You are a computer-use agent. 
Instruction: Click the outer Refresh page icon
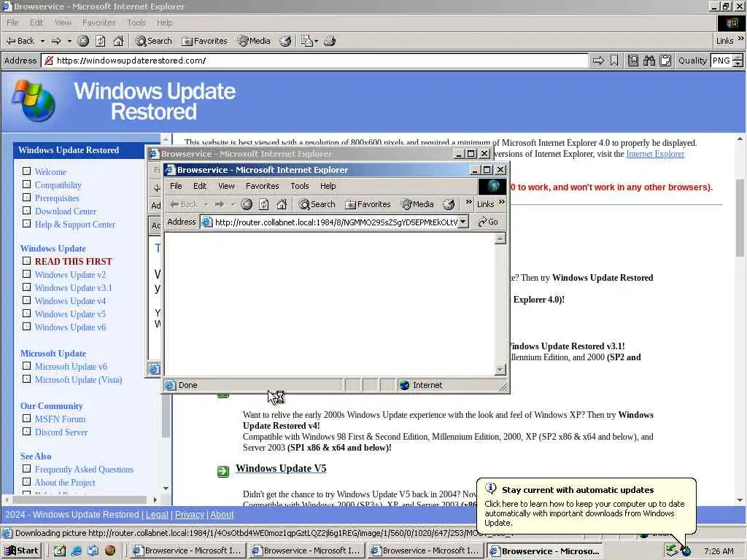point(100,41)
